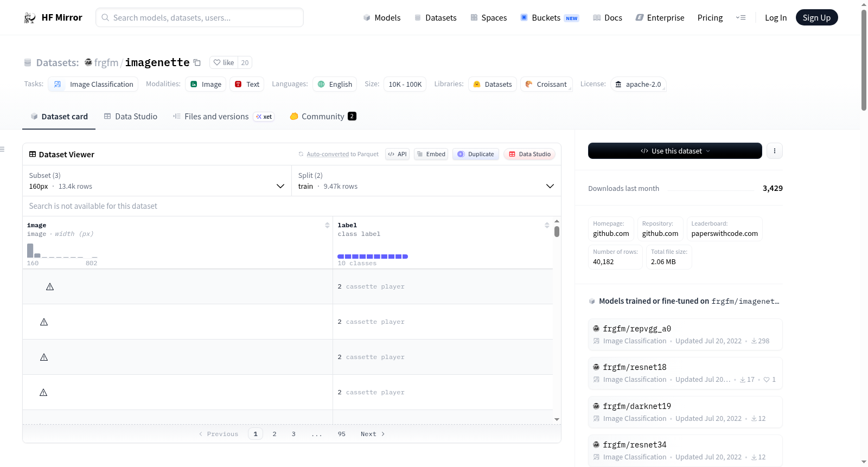
Task: Open Models in the top navigation
Action: click(x=382, y=18)
